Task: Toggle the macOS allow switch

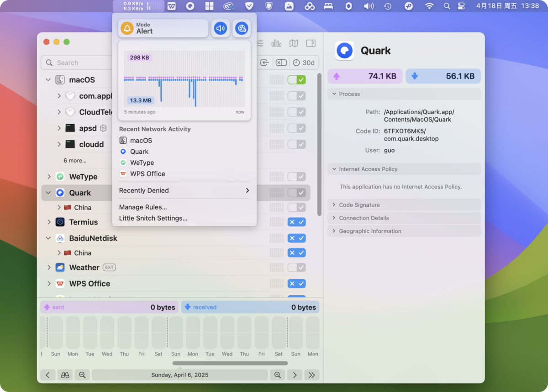Action: [296, 80]
